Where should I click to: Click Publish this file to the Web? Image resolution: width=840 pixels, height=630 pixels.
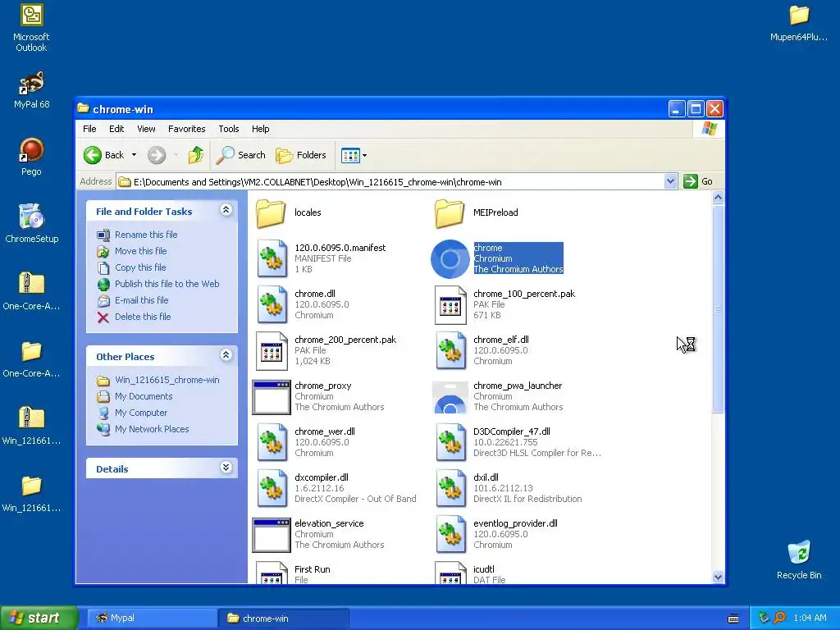click(x=167, y=284)
